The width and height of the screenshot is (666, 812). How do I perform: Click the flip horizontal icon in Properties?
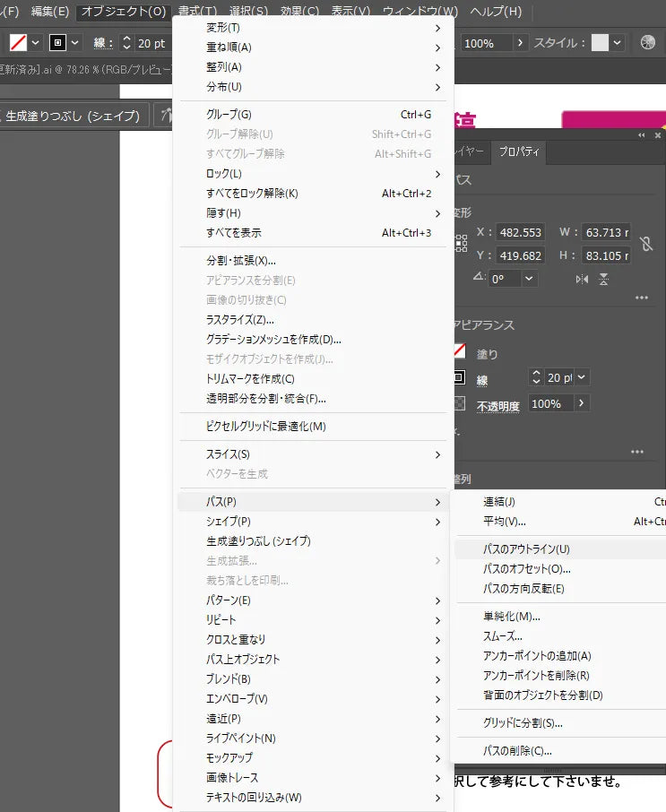pyautogui.click(x=583, y=279)
